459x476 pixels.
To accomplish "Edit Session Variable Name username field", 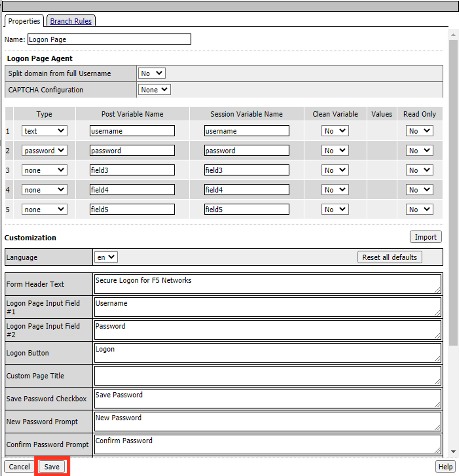I will 247,131.
